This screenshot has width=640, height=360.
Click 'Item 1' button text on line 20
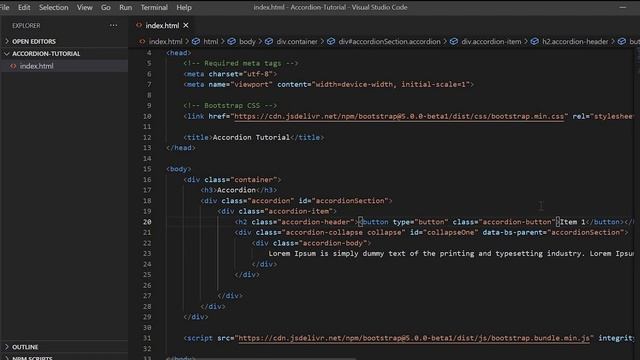point(573,222)
